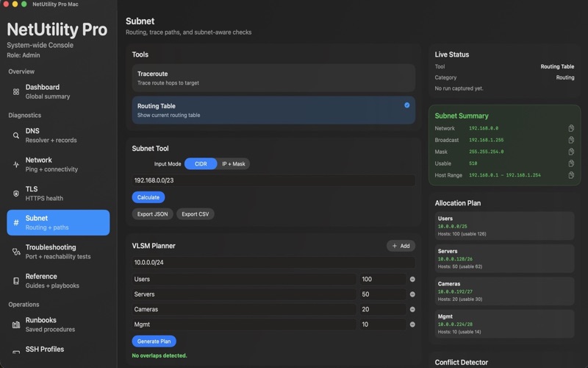Image resolution: width=588 pixels, height=368 pixels.
Task: Remove the Servers row from VLSM Planner
Action: pyautogui.click(x=412, y=294)
